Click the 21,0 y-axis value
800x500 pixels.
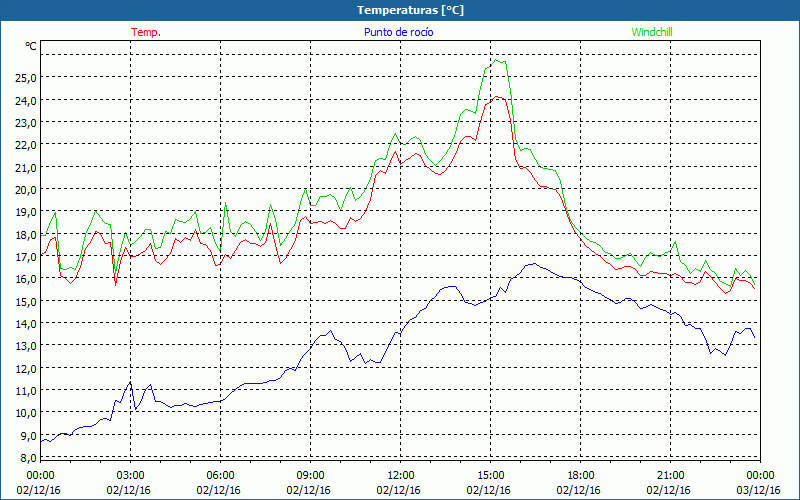pos(26,167)
